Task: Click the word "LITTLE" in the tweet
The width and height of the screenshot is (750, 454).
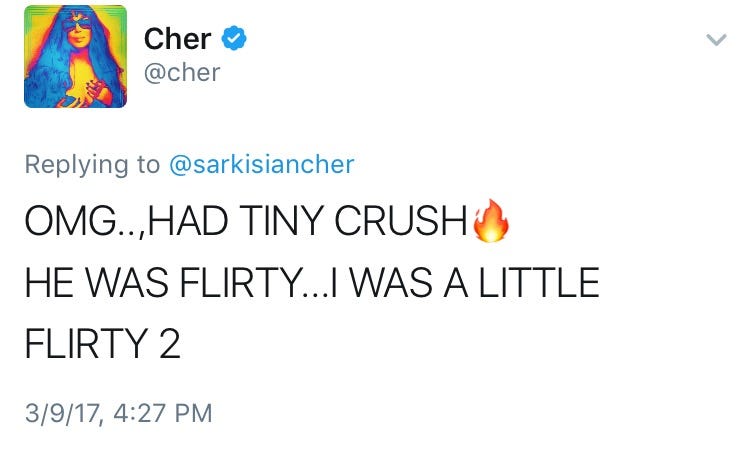Action: [539, 282]
